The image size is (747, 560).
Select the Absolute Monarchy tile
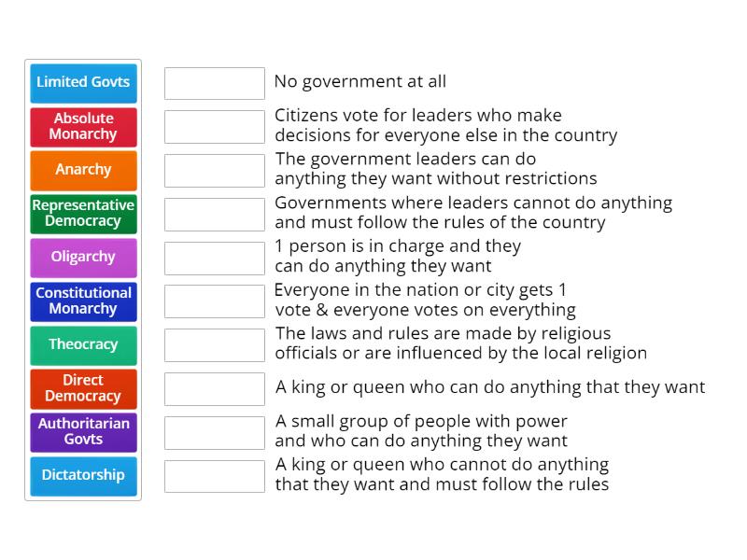(x=82, y=127)
